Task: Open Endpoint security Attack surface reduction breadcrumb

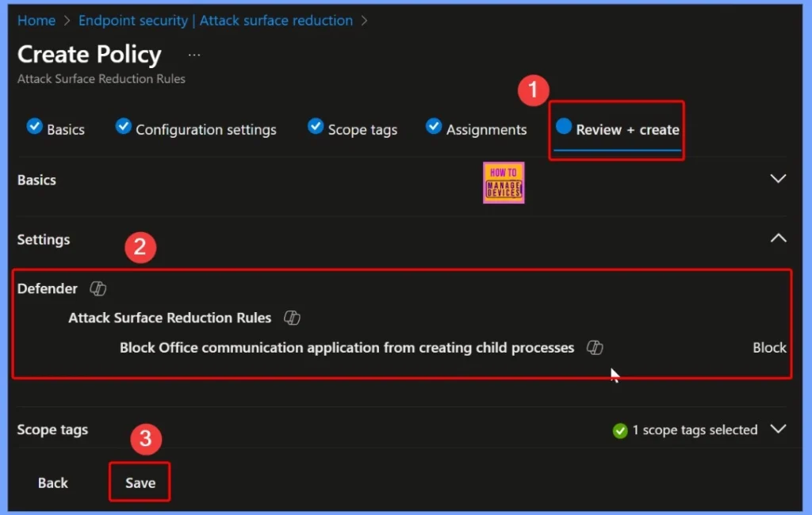Action: point(215,21)
